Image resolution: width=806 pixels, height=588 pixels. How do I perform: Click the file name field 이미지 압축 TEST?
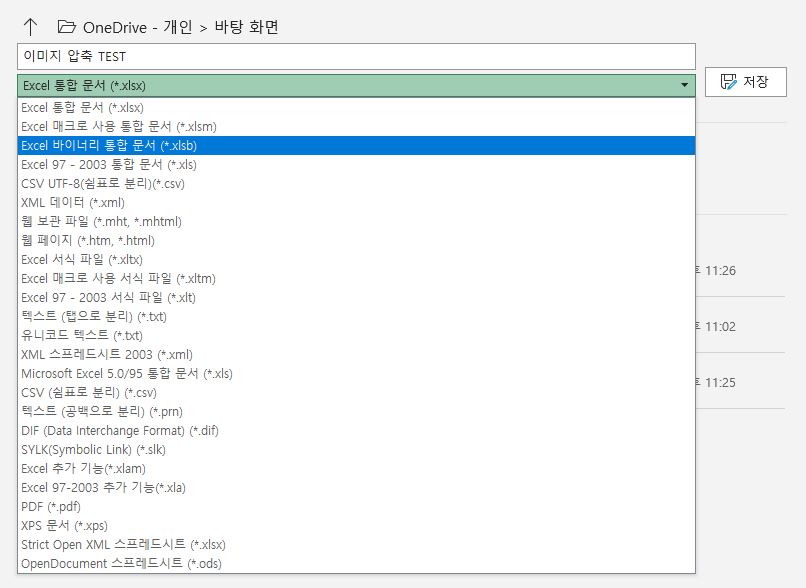click(356, 57)
